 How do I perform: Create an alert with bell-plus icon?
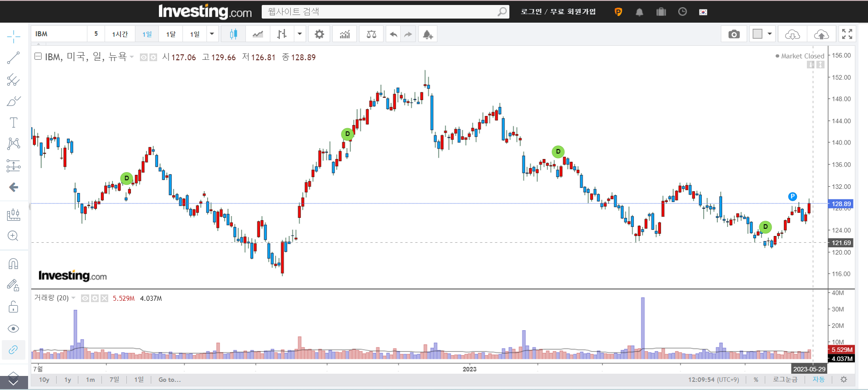[428, 34]
